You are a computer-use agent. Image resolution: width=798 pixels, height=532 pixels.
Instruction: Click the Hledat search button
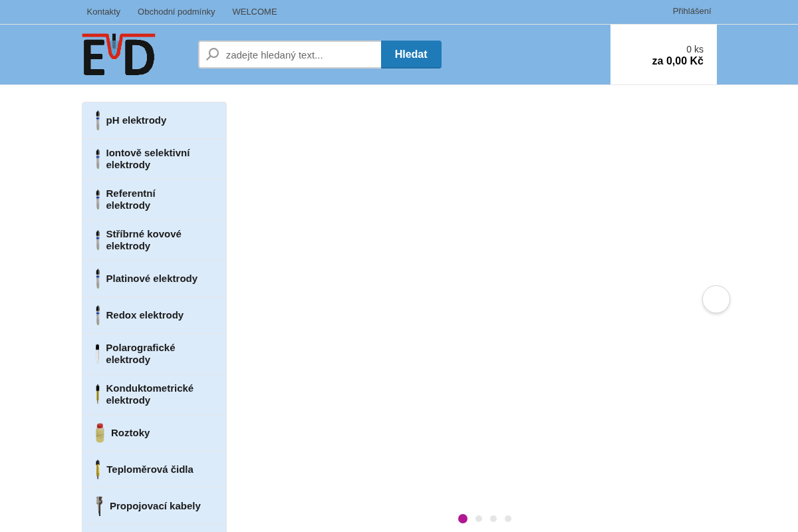411,55
